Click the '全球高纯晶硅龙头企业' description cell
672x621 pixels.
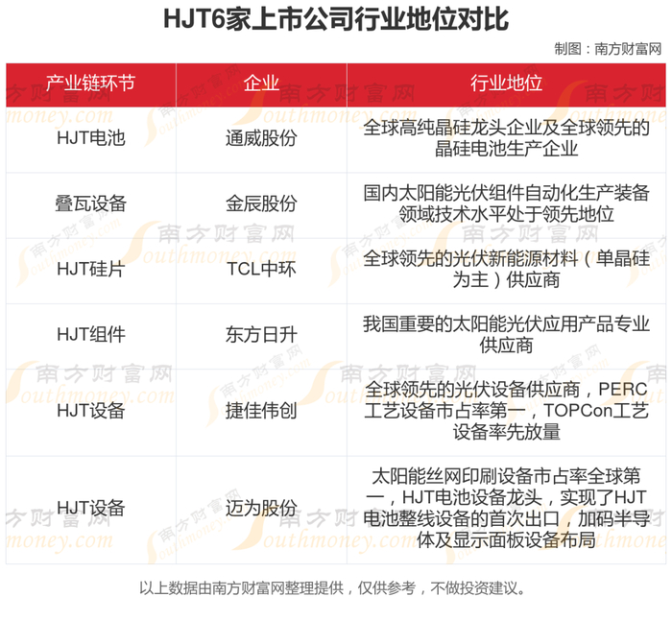(506, 138)
